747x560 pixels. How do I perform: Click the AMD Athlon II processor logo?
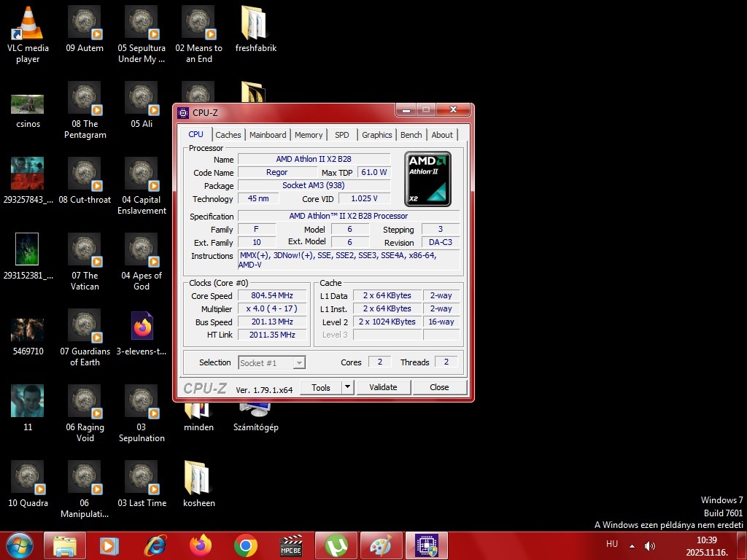427,179
